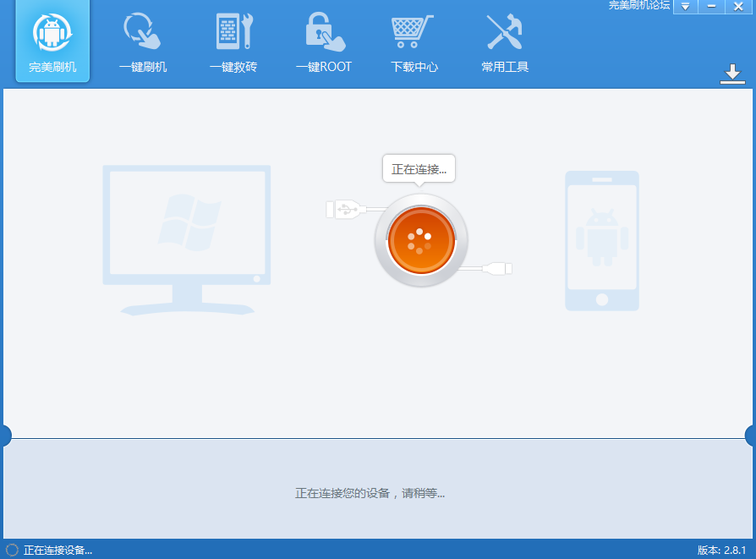Open the 完美刷机 home tab
The height and width of the screenshot is (559, 756).
tap(52, 42)
